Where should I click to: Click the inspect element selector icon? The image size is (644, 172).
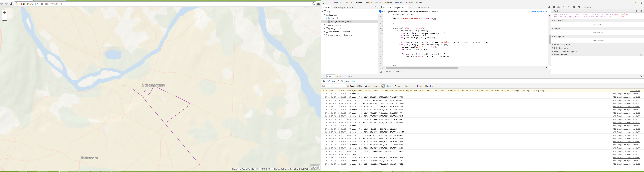tap(324, 3)
